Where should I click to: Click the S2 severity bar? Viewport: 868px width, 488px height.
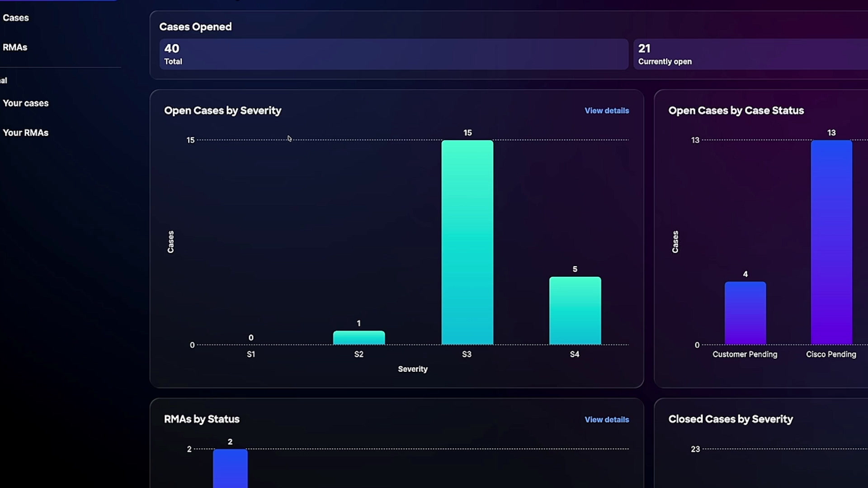pyautogui.click(x=359, y=338)
